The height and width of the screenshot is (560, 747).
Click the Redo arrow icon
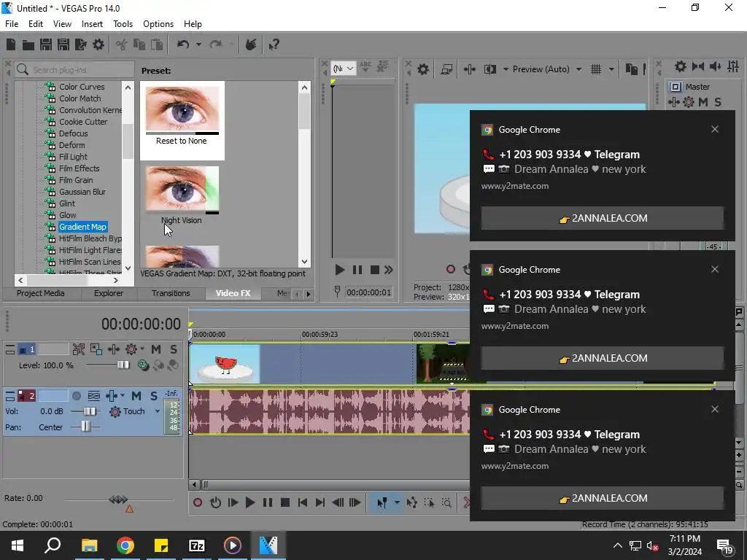click(x=216, y=44)
